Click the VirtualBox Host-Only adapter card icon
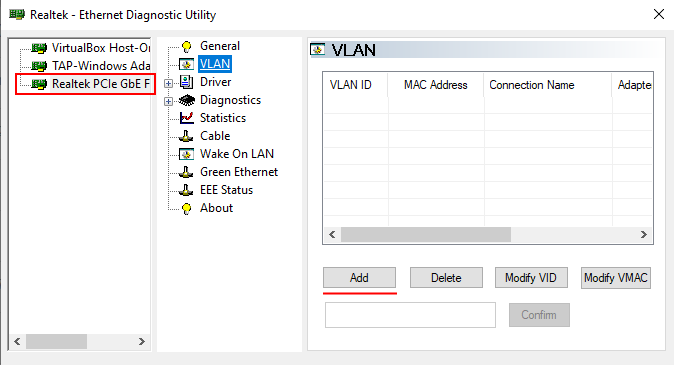 click(39, 48)
